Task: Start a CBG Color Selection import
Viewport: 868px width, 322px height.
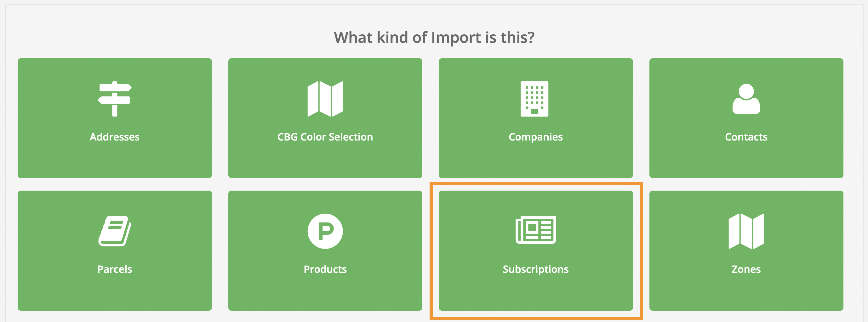Action: [x=325, y=118]
